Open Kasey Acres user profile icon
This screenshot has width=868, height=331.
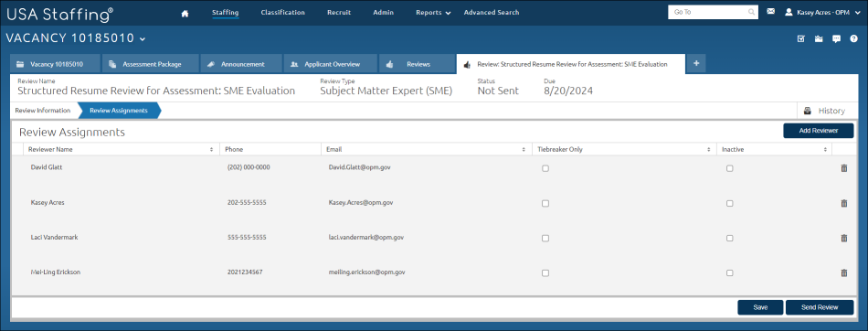point(789,12)
